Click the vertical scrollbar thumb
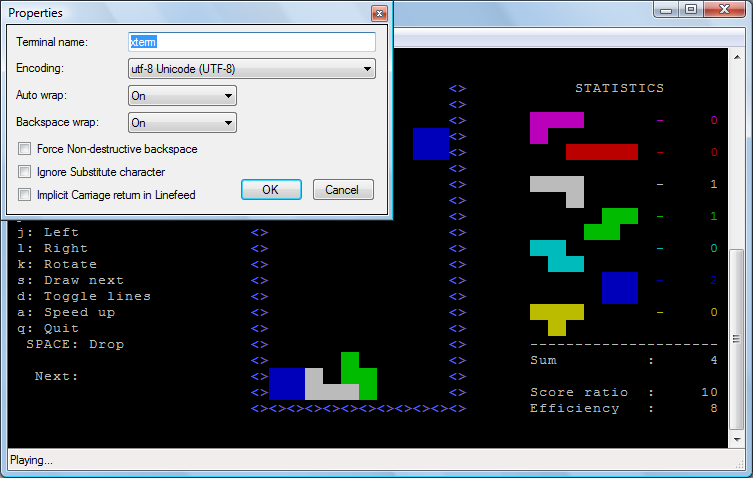This screenshot has width=753, height=478. point(736,339)
